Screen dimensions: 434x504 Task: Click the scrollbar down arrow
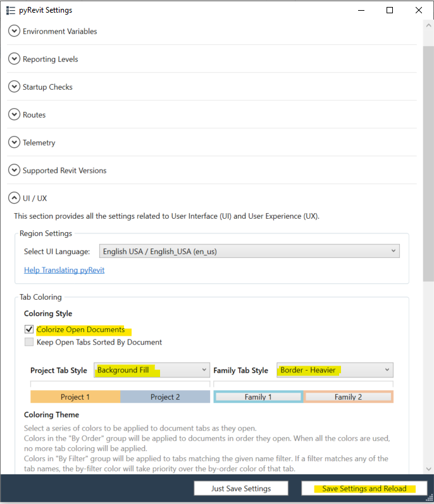coord(428,469)
